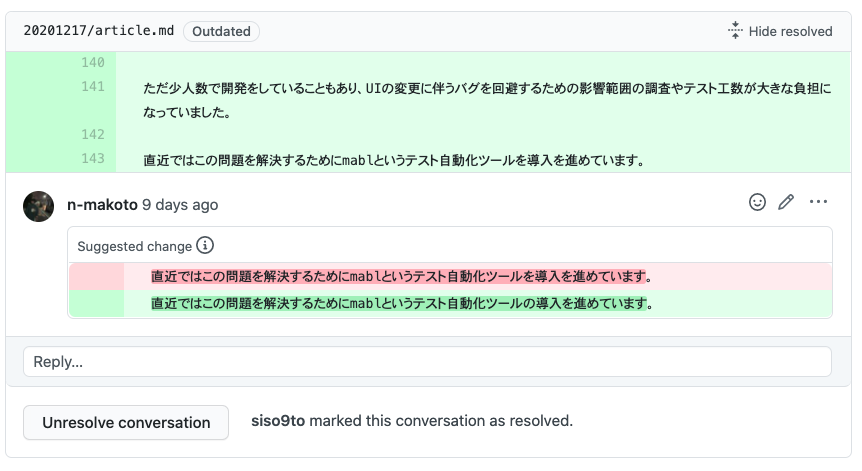This screenshot has height=471, width=862.
Task: Open the n-makoto user profile link
Action: [102, 205]
